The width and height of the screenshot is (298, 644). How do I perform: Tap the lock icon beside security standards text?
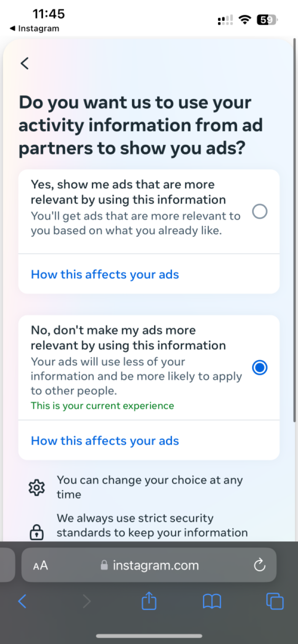[37, 531]
